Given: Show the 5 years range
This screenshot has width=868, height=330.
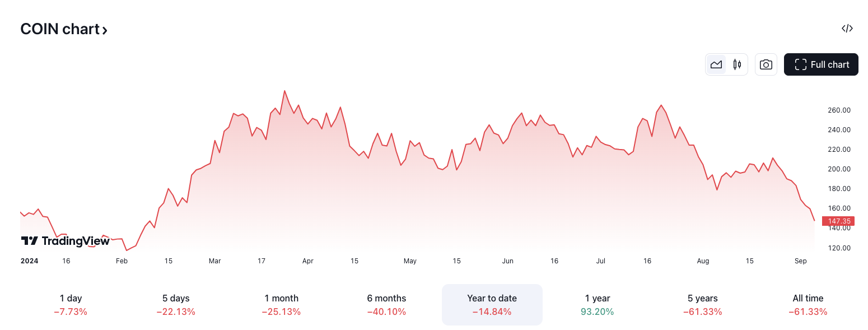Looking at the screenshot, I should click(x=702, y=305).
